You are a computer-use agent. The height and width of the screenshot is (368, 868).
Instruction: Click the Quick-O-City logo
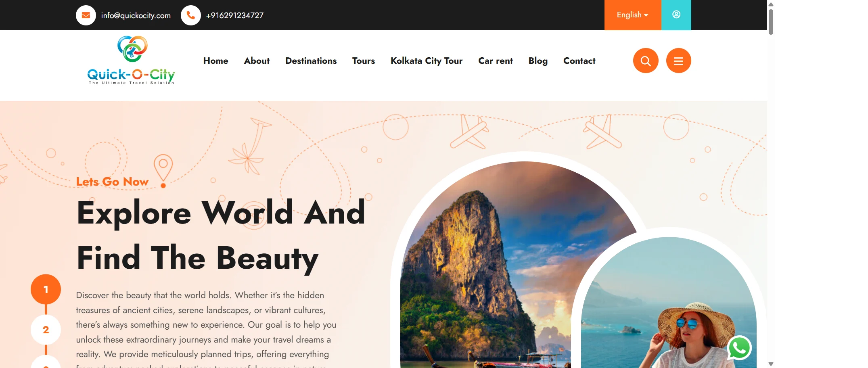(x=131, y=60)
